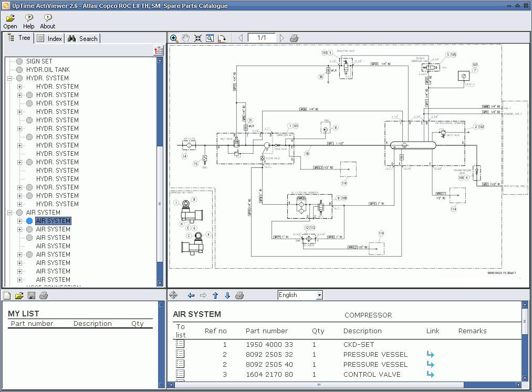This screenshot has height=392, width=532.
Task: Click the Description header in MY LIST
Action: coord(92,323)
